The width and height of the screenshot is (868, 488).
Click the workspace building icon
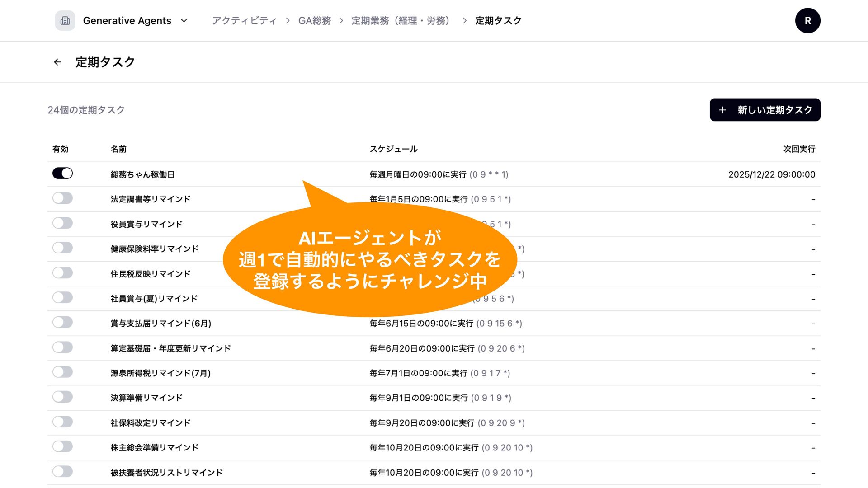(x=65, y=21)
